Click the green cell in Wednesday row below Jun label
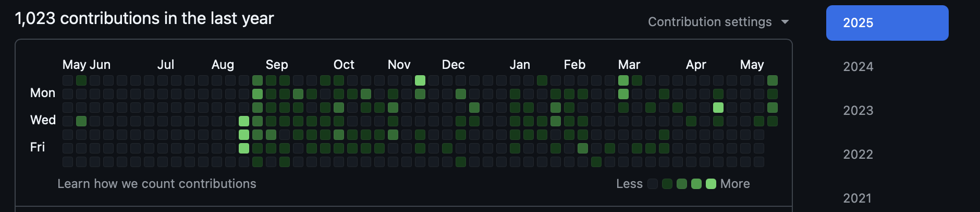 (81, 121)
